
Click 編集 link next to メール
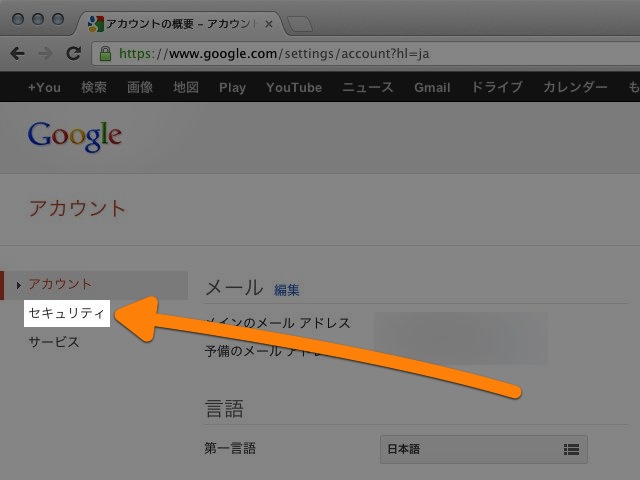(287, 290)
